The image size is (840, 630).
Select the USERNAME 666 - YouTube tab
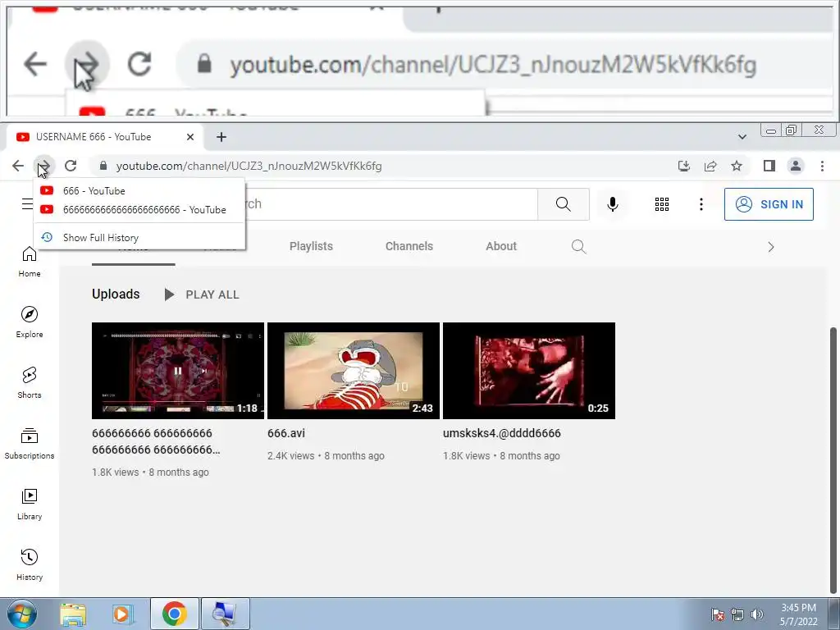coord(104,137)
